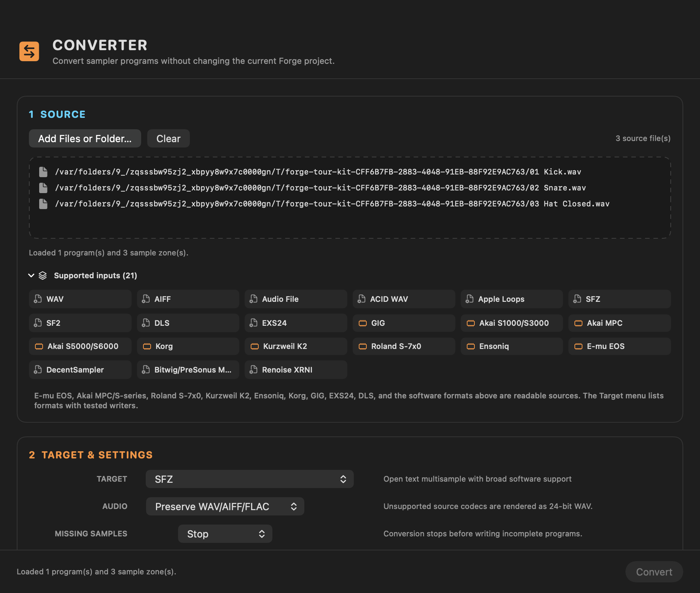The height and width of the screenshot is (593, 700).
Task: Click the Akai S5000/S6000 chip icon
Action: (x=39, y=346)
